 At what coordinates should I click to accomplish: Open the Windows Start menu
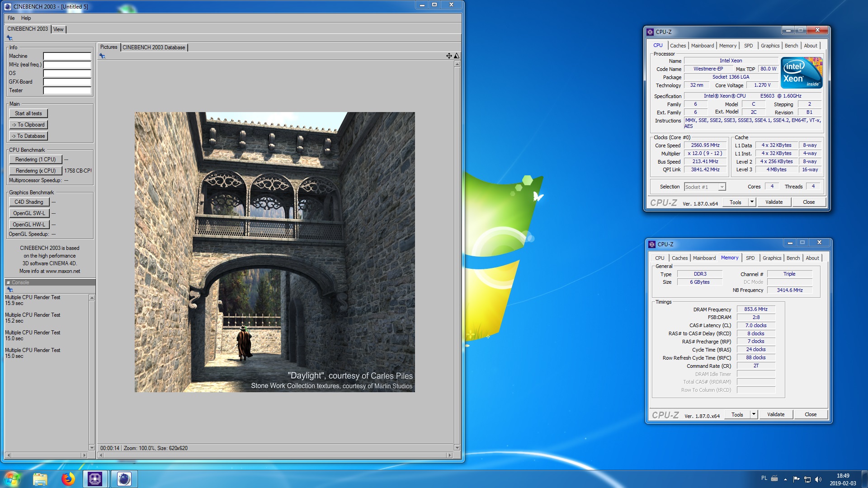click(x=12, y=479)
